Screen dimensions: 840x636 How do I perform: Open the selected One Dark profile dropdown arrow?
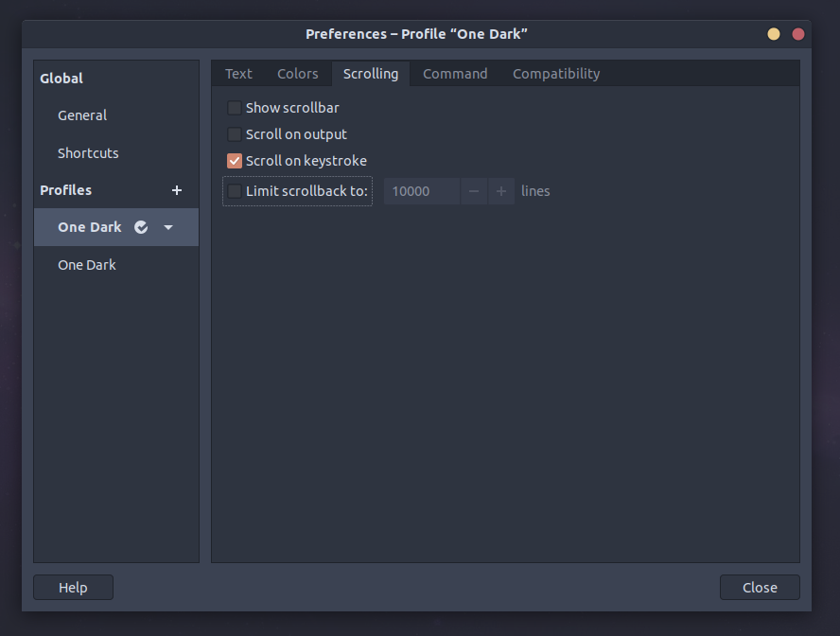point(168,227)
